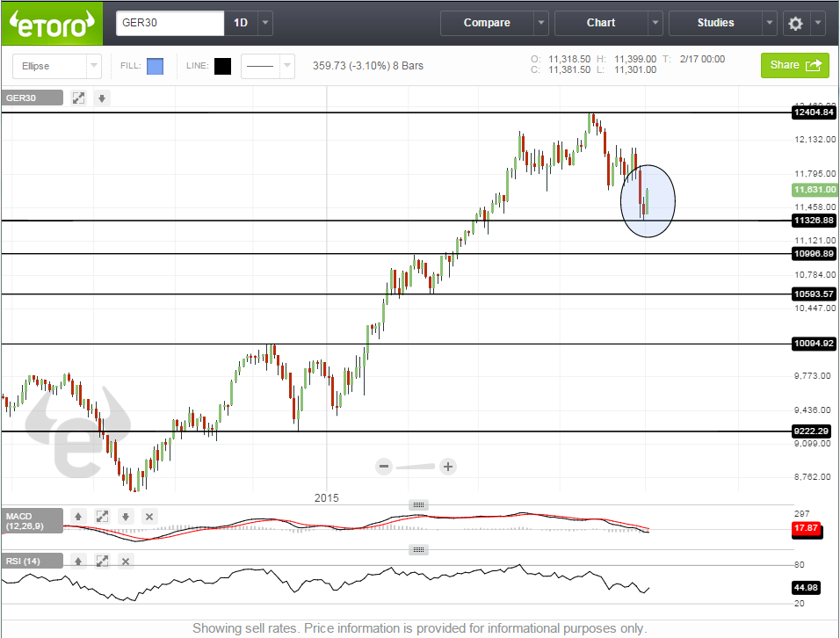Open the Compare dropdown arrow
This screenshot has width=840, height=638.
click(541, 23)
